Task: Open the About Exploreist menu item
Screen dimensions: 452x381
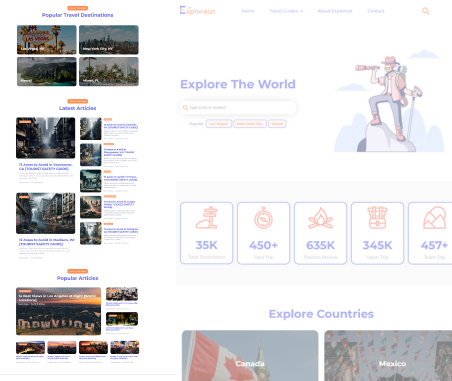Action: (335, 11)
